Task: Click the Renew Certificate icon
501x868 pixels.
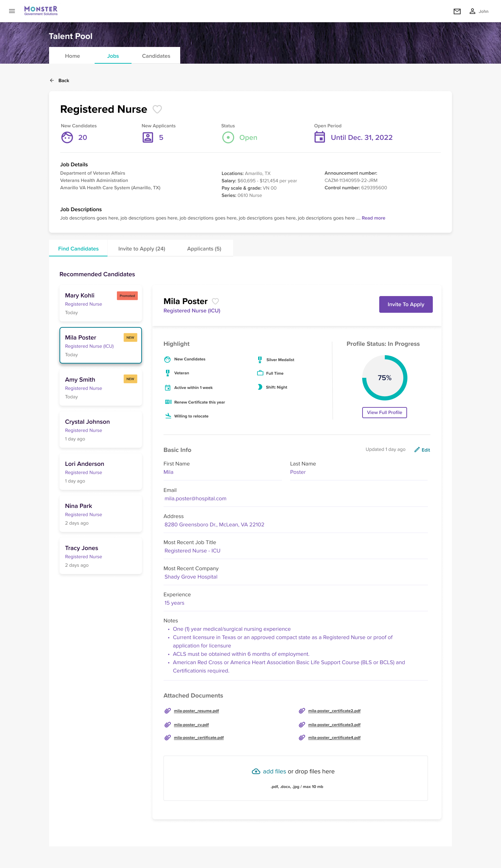Action: (x=168, y=402)
